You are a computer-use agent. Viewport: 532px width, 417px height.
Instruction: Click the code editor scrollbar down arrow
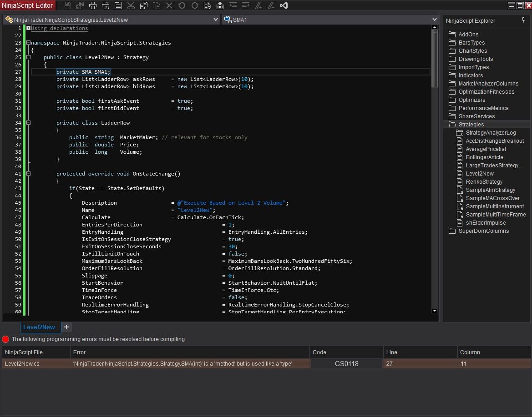(x=434, y=311)
